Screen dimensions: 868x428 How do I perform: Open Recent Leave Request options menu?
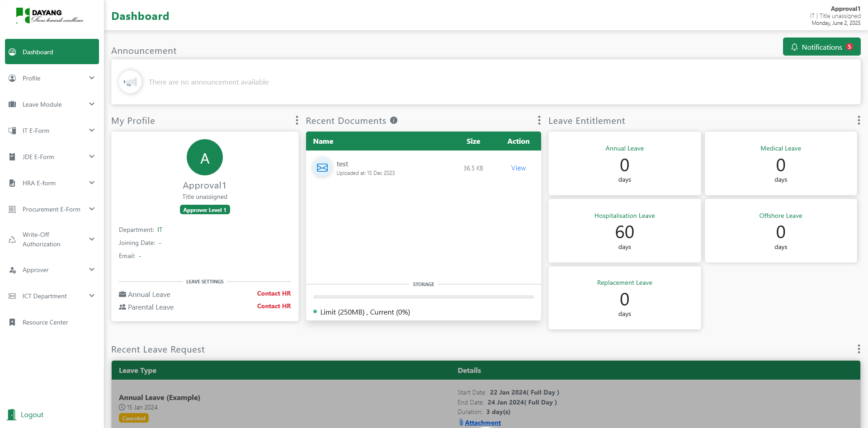click(858, 349)
